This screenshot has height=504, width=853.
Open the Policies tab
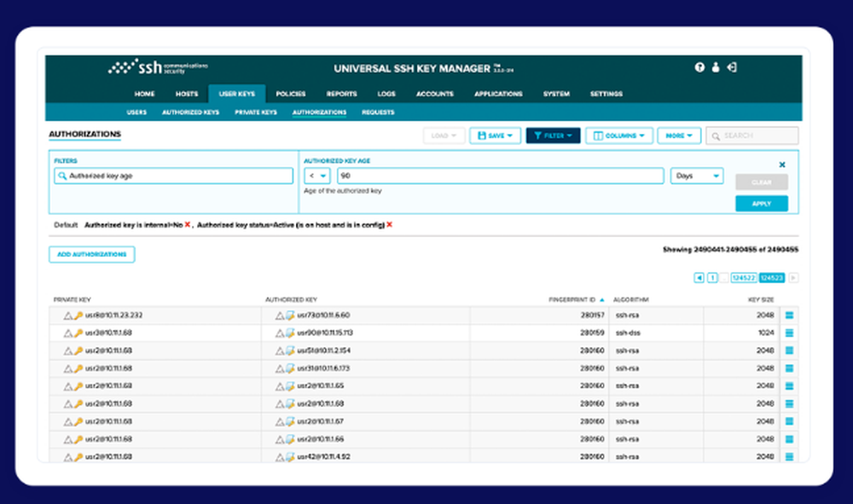tap(291, 94)
